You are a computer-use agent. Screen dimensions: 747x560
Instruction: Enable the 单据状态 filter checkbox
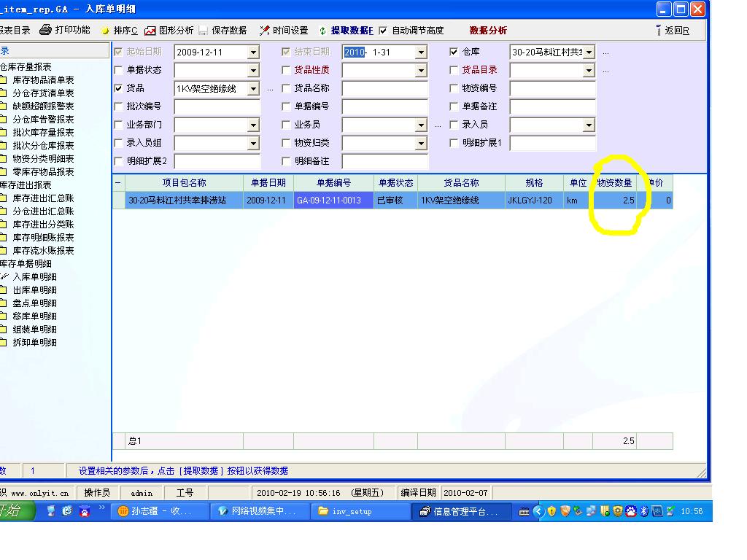coord(119,70)
